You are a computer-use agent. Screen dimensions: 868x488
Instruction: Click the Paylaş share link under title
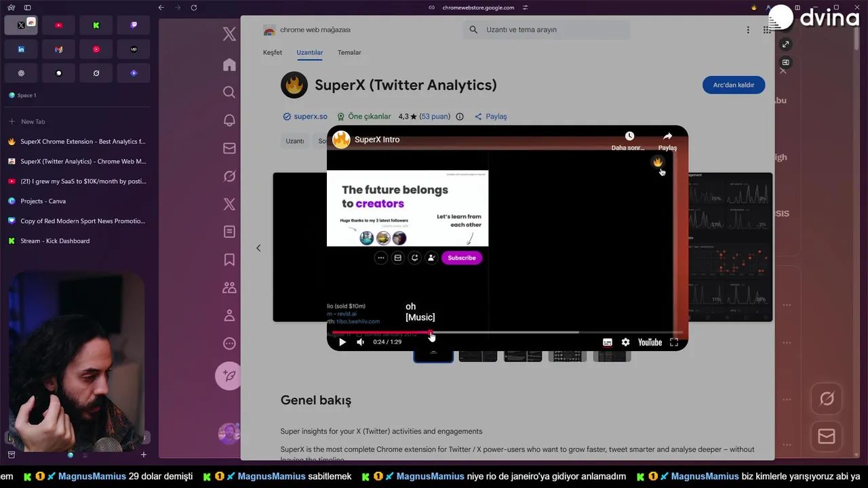coord(491,117)
